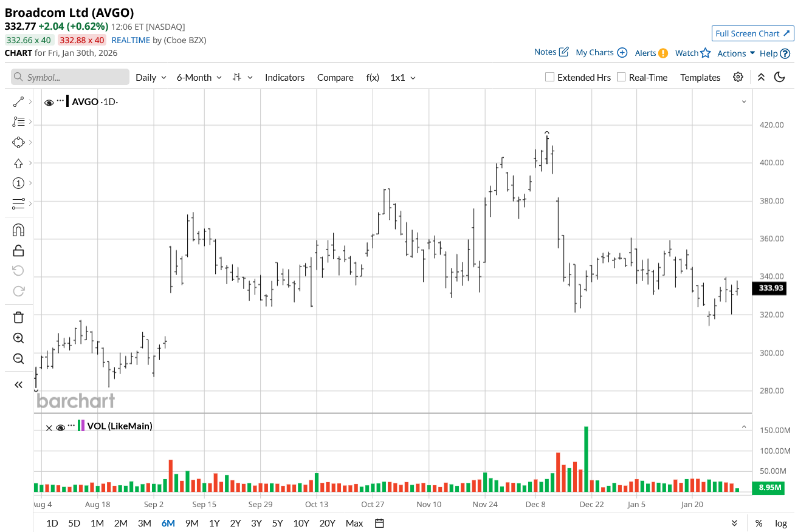Viewport: 795px width, 532px height.
Task: Click the lock drawings padlock icon
Action: click(x=18, y=250)
